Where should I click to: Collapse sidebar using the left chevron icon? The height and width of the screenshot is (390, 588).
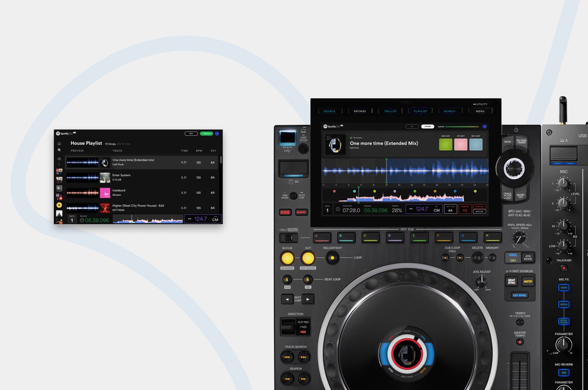pos(59,165)
